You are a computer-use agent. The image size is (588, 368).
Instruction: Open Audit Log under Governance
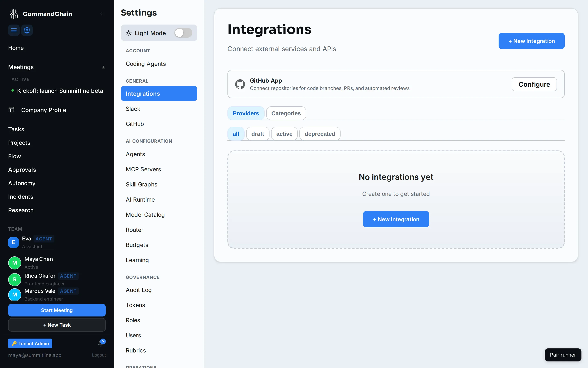[x=159, y=290]
